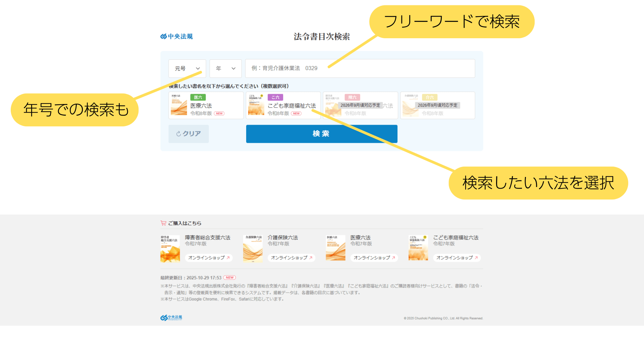Select the 障六 book option, coming Sept 2026
Image resolution: width=644 pixels, height=362 pixels.
[360, 106]
